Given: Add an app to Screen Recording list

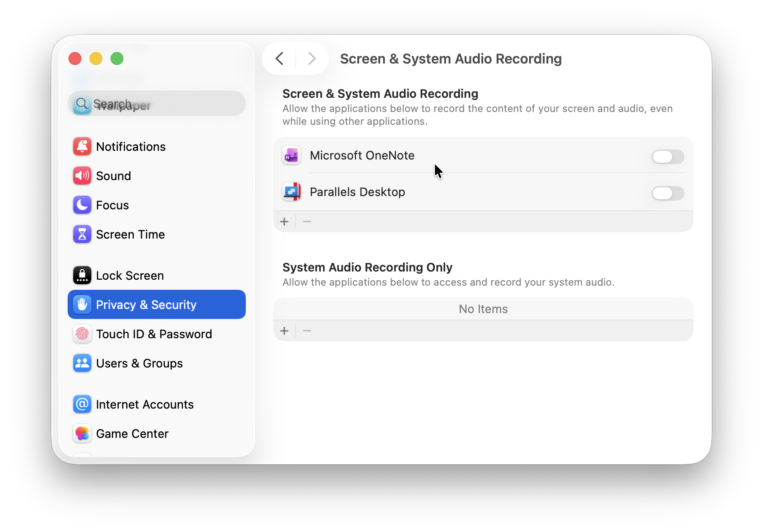Looking at the screenshot, I should click(284, 221).
